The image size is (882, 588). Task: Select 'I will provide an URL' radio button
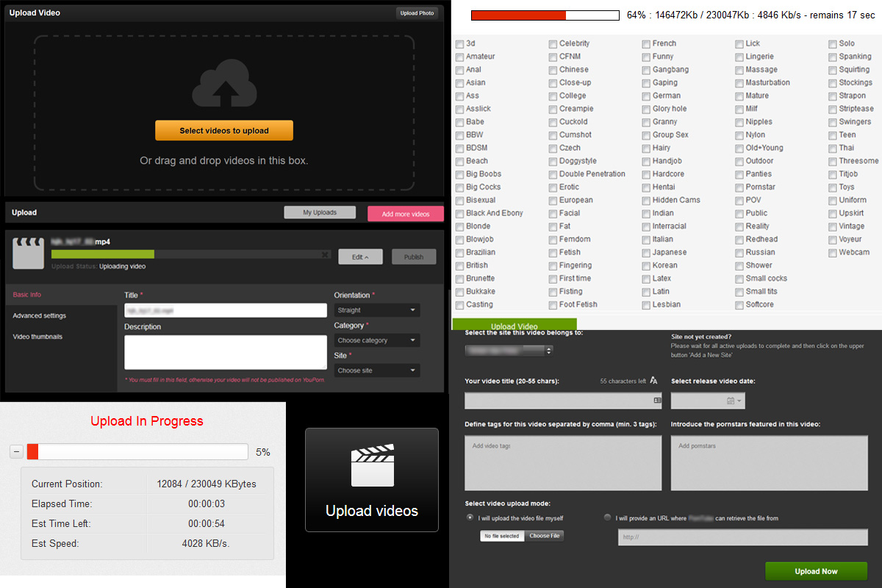tap(607, 517)
